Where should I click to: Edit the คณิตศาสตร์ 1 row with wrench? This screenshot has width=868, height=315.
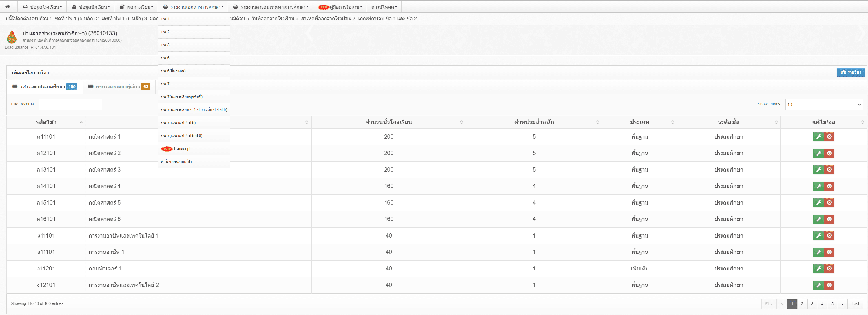coord(818,137)
